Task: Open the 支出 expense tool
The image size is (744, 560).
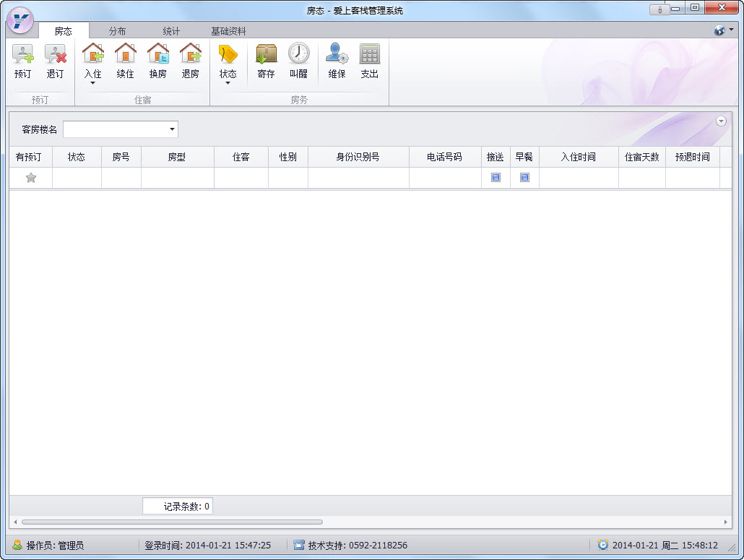Action: (x=370, y=61)
